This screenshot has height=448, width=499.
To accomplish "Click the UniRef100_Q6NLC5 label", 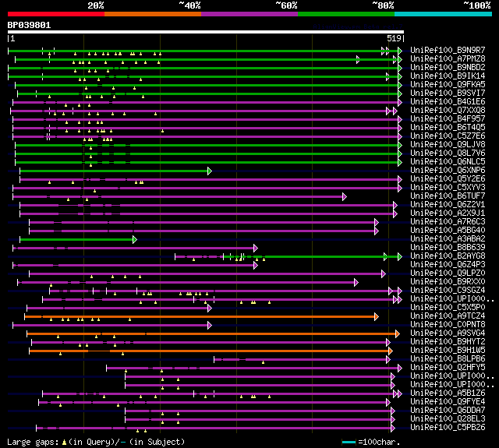I will (448, 162).
